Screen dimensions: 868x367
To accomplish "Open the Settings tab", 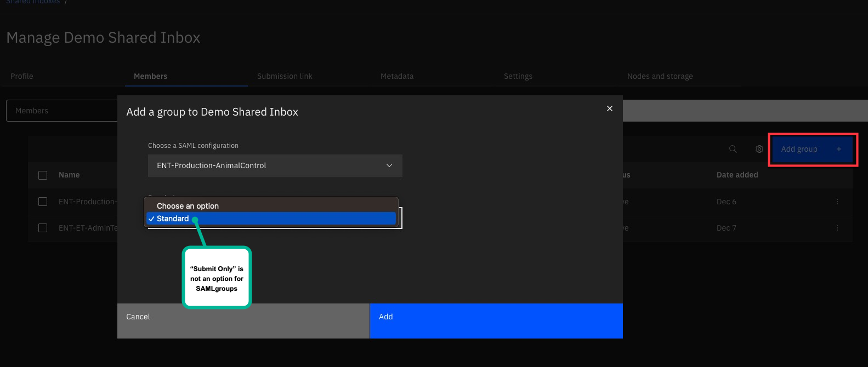I will pyautogui.click(x=518, y=76).
